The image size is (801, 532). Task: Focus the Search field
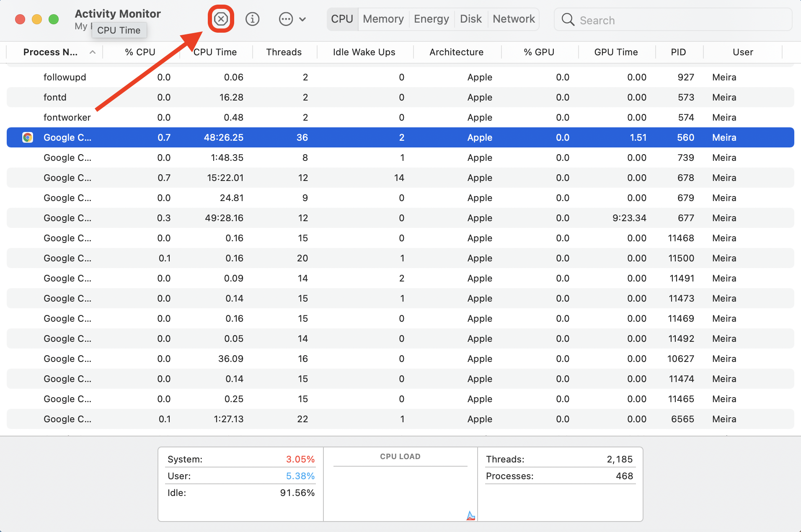[673, 19]
